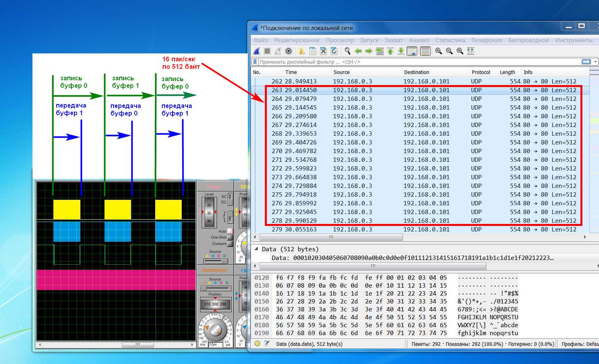The image size is (599, 364).
Task: Click the Horizontal Source channel slider
Action: pos(215,288)
